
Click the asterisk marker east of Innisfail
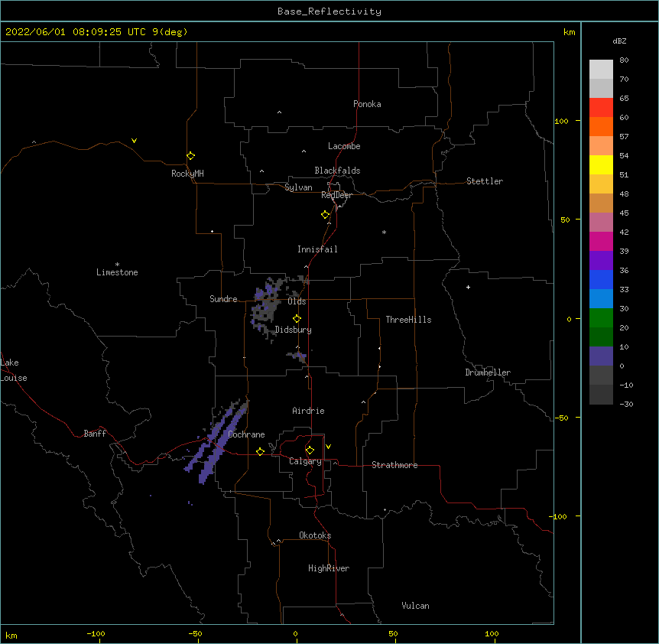384,232
